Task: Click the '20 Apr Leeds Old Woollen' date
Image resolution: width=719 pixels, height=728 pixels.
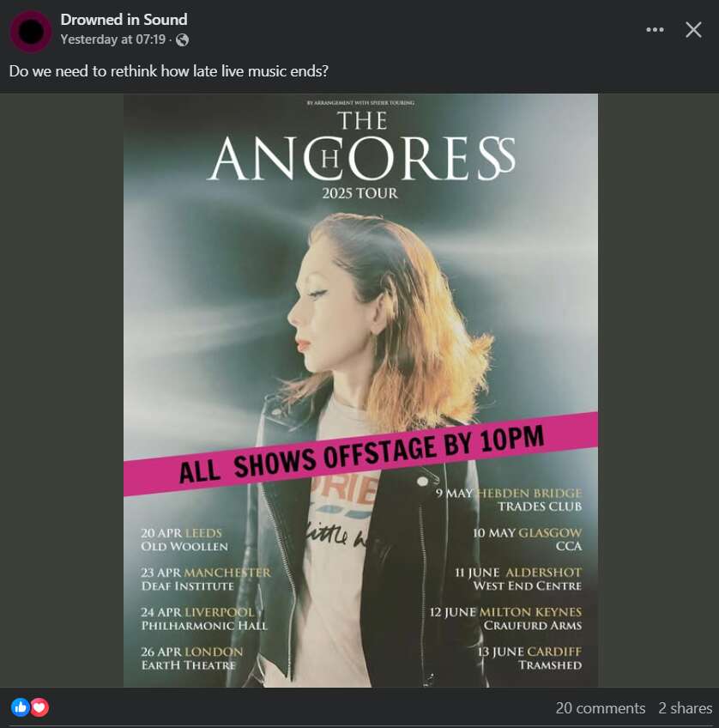Action: 184,539
